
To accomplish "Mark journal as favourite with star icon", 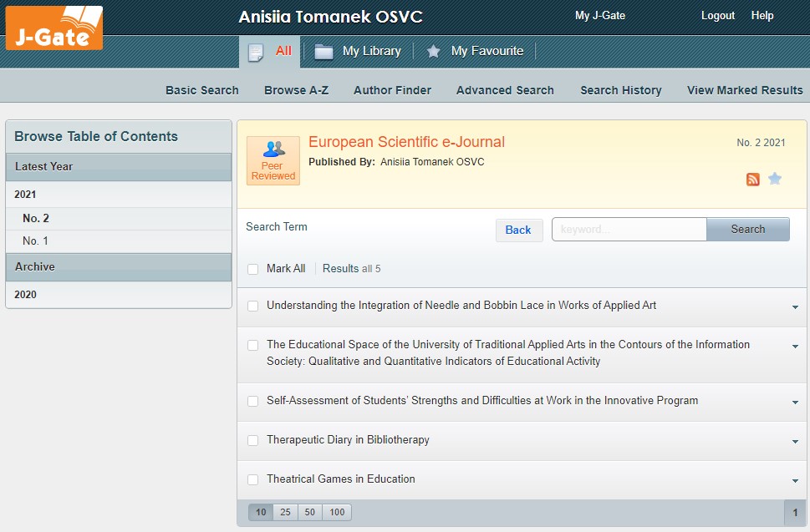I will pos(775,179).
